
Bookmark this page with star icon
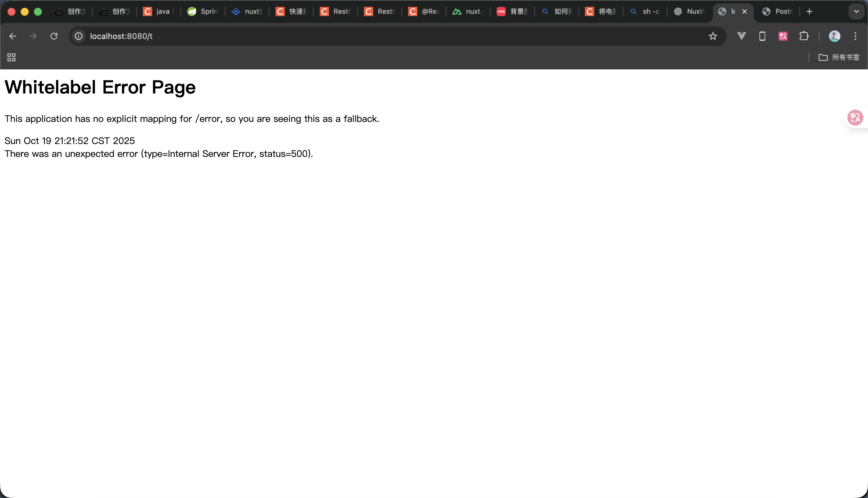713,36
